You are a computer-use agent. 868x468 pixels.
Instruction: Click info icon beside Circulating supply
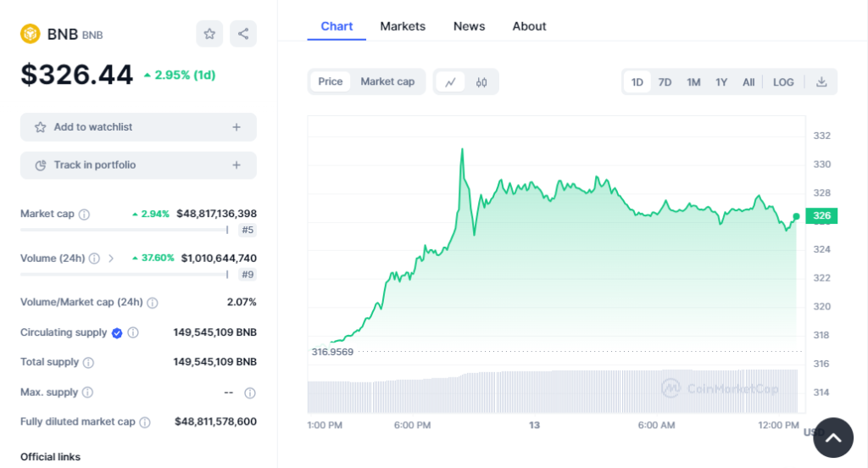pyautogui.click(x=133, y=333)
